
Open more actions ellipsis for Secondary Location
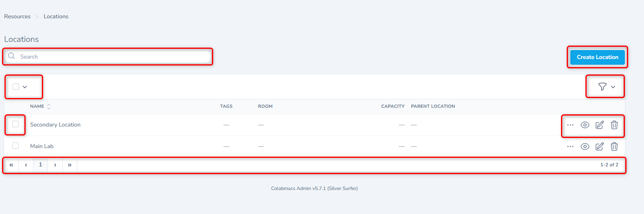570,125
